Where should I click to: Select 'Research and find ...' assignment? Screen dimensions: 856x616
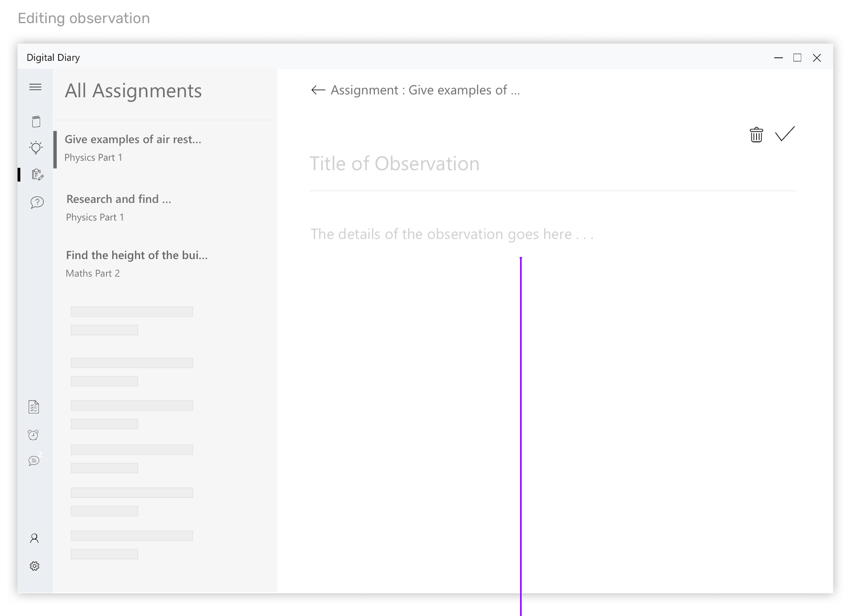pyautogui.click(x=119, y=207)
